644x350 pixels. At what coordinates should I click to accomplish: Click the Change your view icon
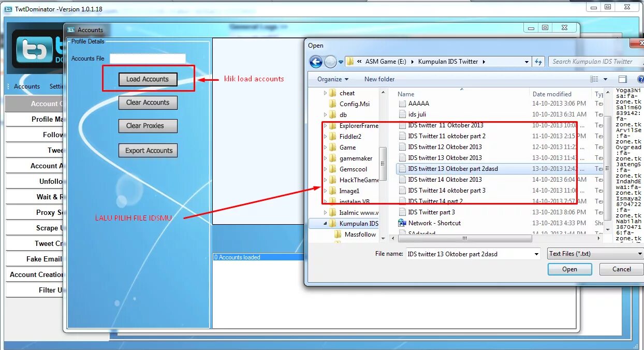pyautogui.click(x=594, y=79)
